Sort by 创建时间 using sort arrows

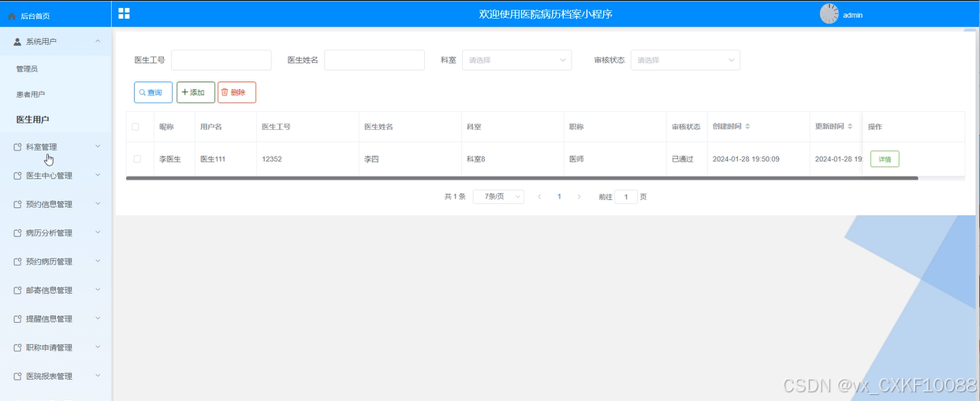tap(747, 126)
